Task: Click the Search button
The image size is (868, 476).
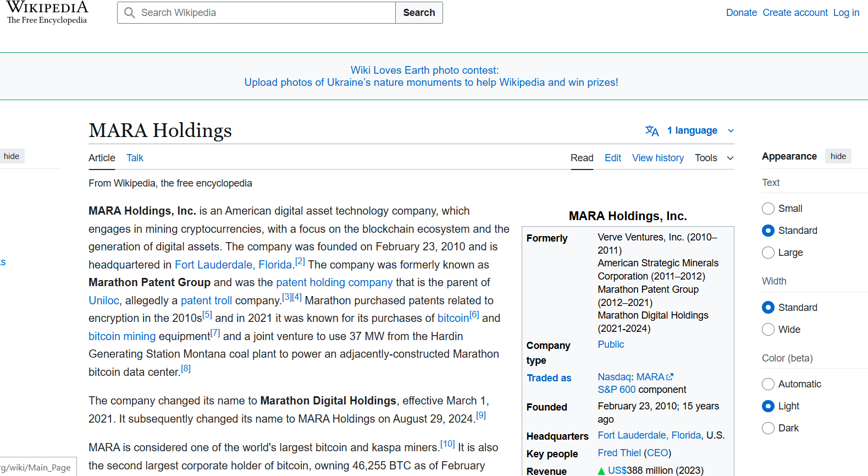Action: coord(419,13)
